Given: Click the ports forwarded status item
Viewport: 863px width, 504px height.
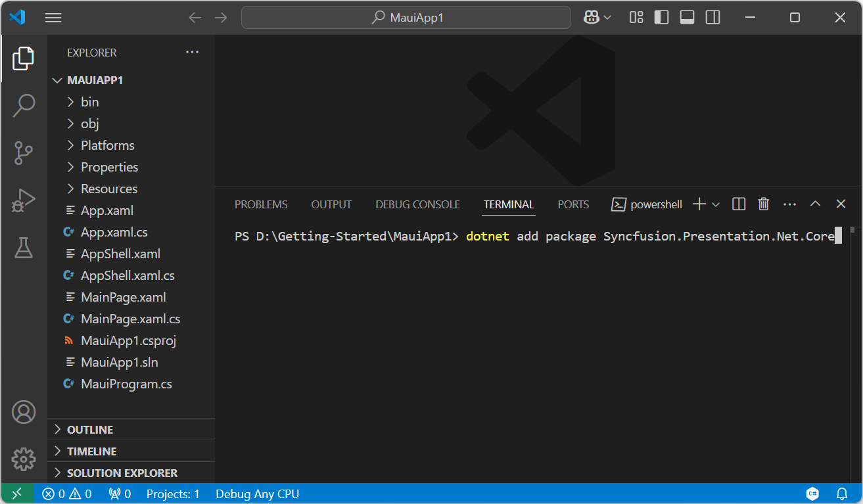Looking at the screenshot, I should tap(120, 493).
